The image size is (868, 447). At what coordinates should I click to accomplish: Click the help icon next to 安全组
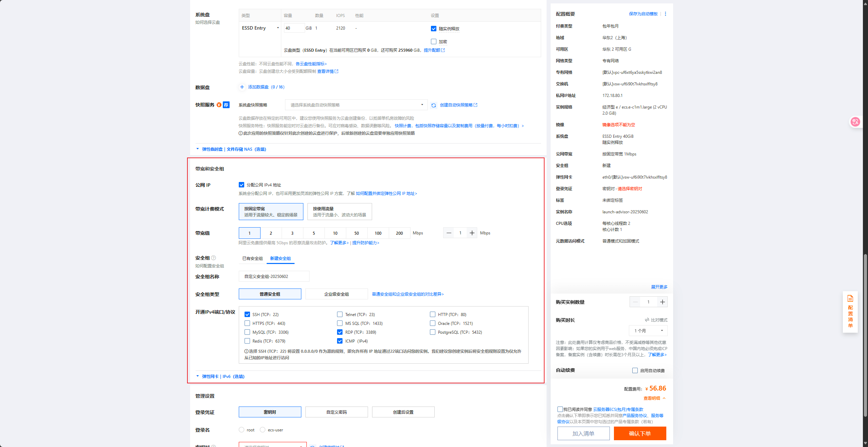[x=214, y=258]
